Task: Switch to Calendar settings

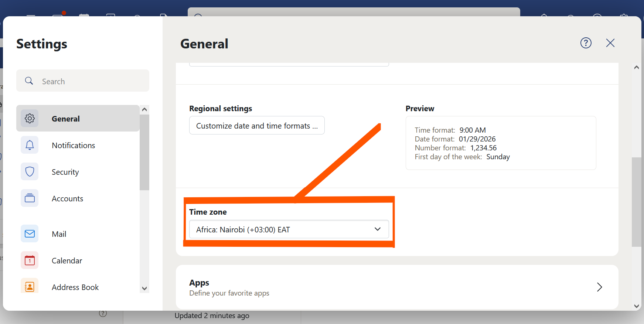Action: click(78, 260)
